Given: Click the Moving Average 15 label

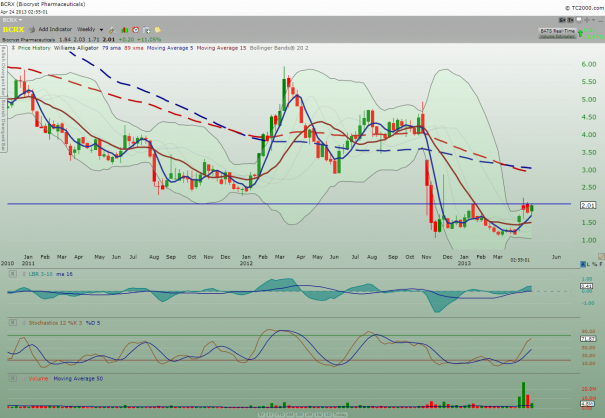Looking at the screenshot, I should 221,48.
